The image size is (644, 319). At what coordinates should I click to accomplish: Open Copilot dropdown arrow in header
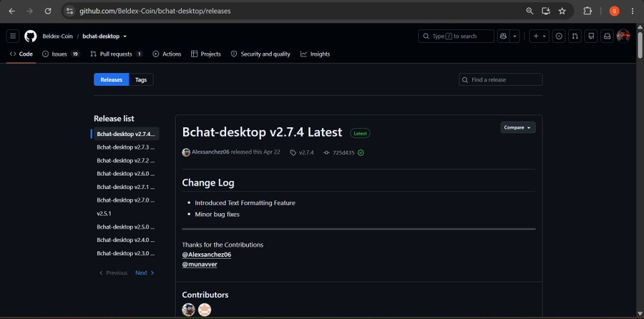tap(514, 36)
